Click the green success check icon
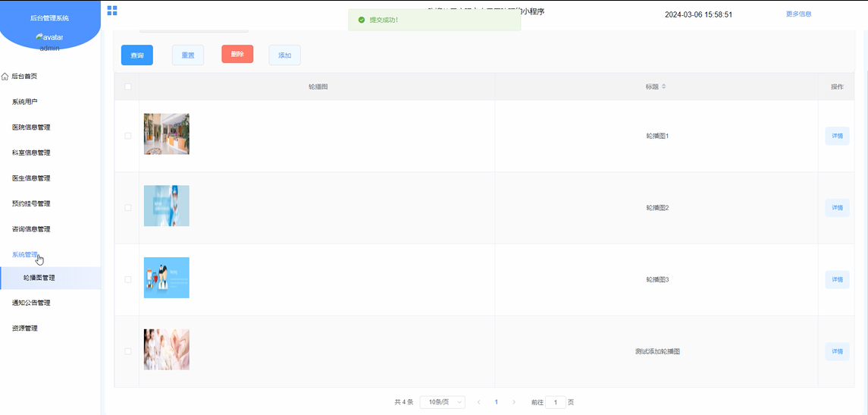868x415 pixels. (x=362, y=20)
